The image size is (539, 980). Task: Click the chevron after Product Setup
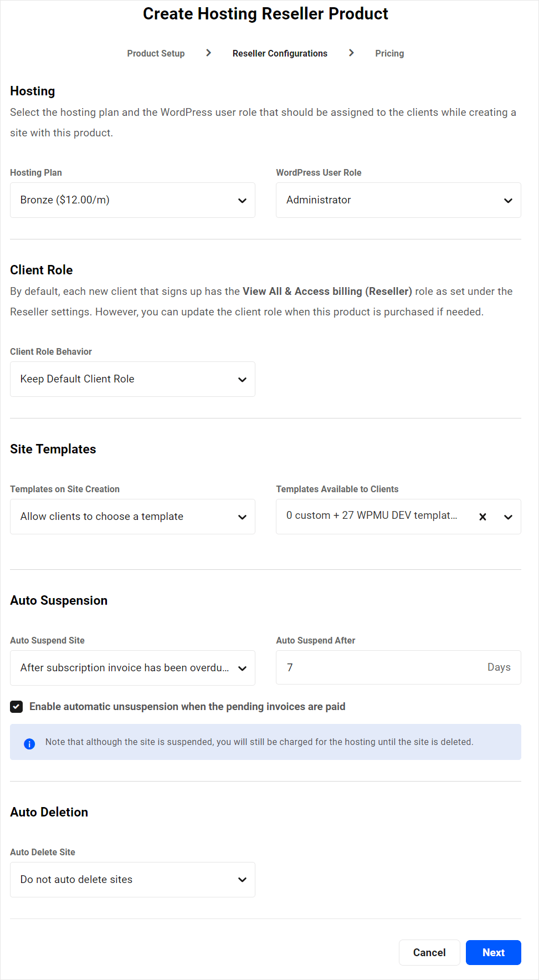click(x=208, y=53)
